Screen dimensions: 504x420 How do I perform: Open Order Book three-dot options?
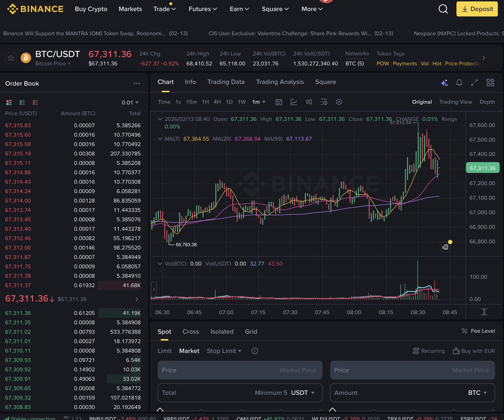tap(137, 83)
